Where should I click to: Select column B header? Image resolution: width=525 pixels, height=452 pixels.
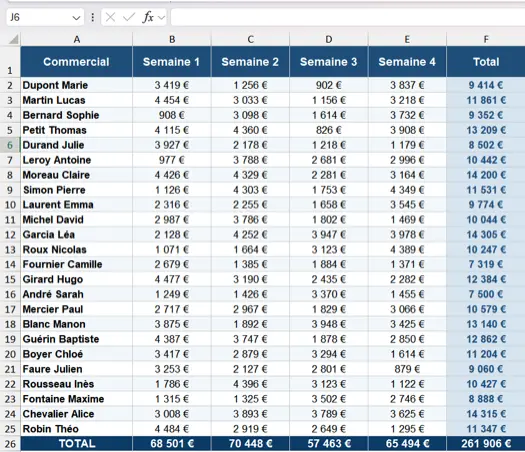[x=172, y=40]
